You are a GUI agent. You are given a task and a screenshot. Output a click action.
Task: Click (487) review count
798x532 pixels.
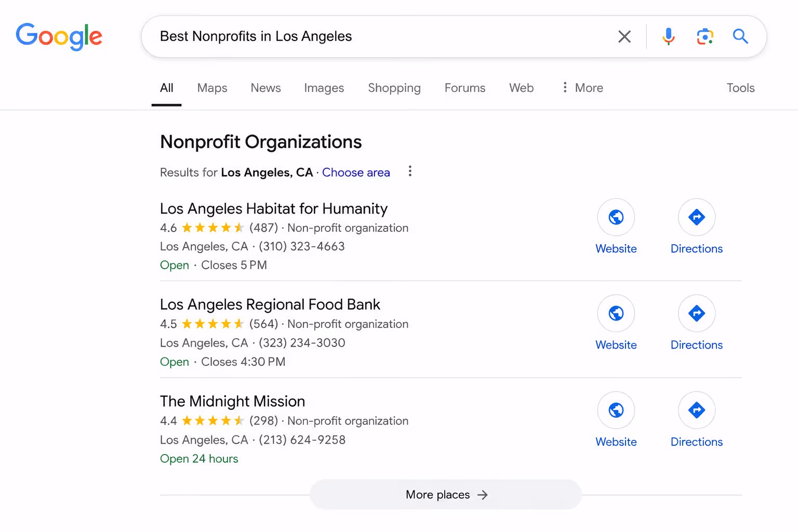(x=263, y=228)
